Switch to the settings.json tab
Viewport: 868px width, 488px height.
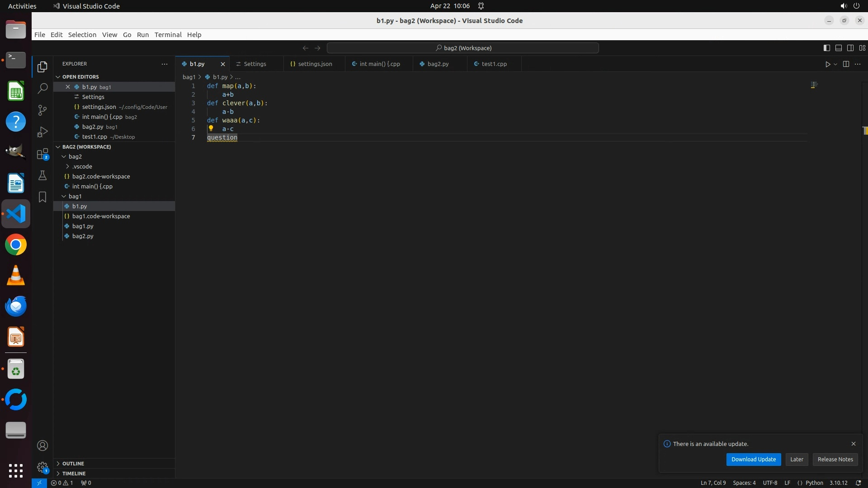pos(315,64)
